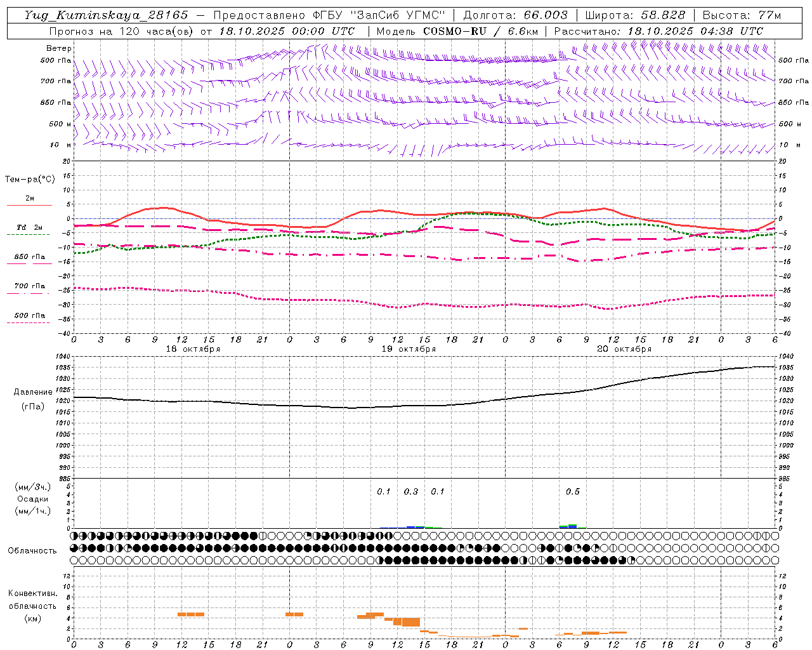This screenshot has width=812, height=650.
Task: Click the 500 гПа temperature legend label
Action: (x=30, y=315)
